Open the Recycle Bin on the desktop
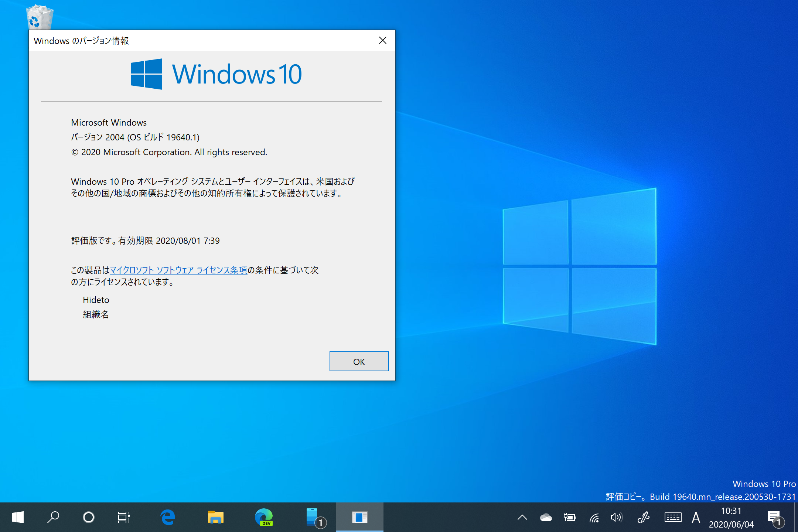Screen dimensions: 798x532 point(39,17)
